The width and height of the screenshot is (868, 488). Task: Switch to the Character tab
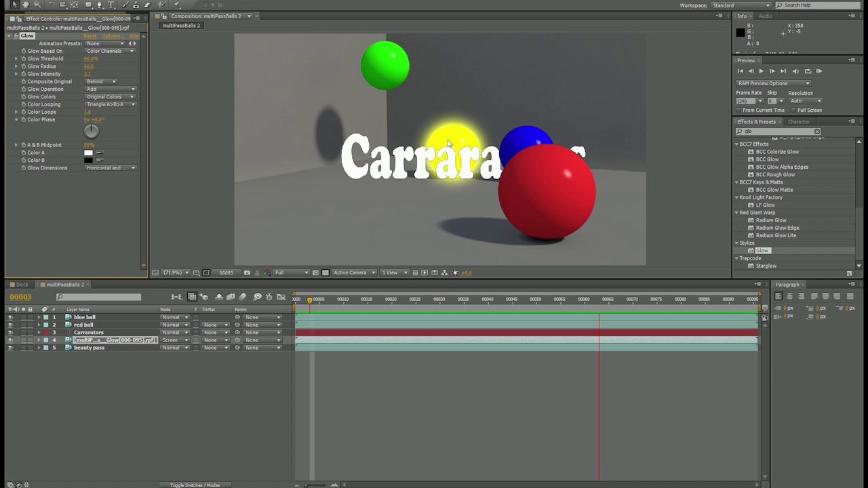click(x=798, y=122)
